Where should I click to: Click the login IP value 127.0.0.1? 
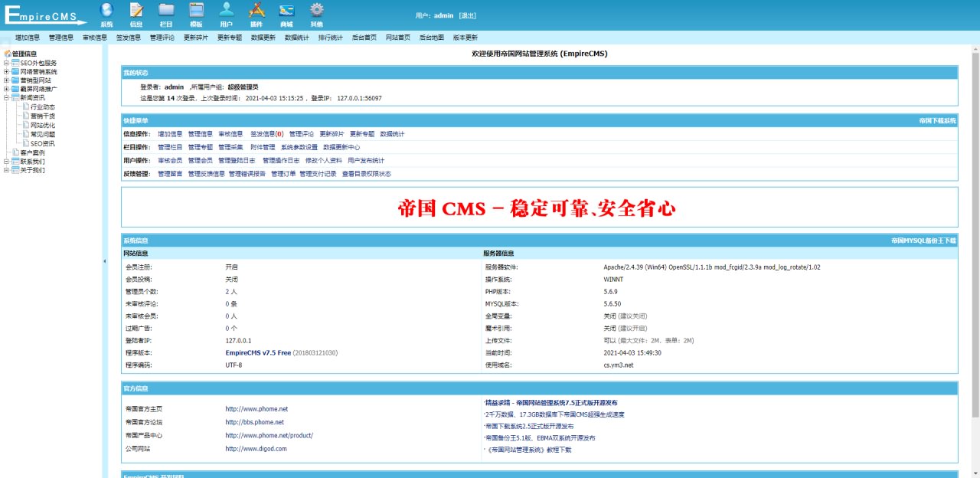pos(238,341)
